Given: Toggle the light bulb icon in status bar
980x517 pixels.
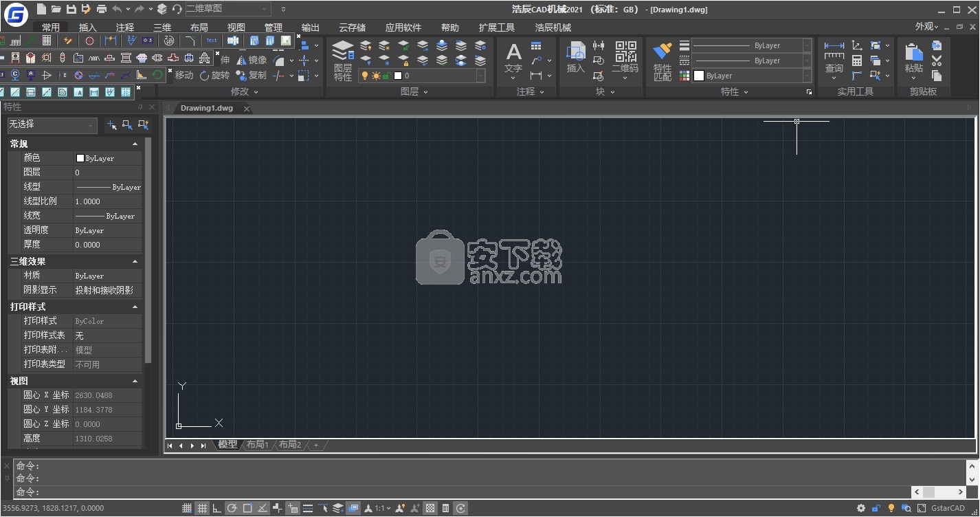Looking at the screenshot, I should (x=891, y=509).
